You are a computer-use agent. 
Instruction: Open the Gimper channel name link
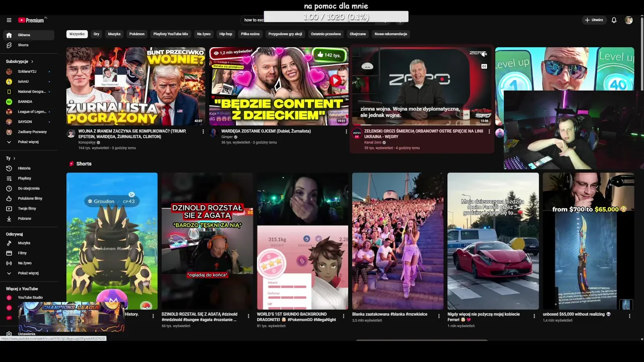[228, 137]
